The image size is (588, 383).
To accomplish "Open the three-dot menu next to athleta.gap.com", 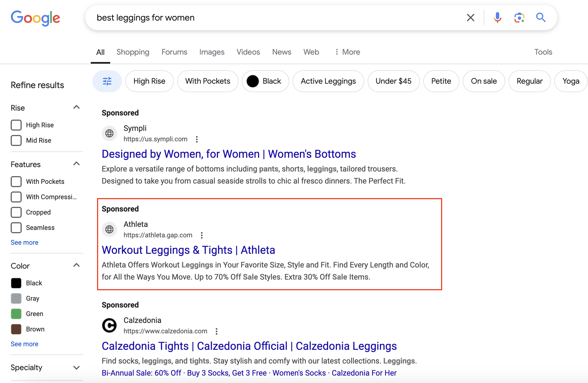I will (x=201, y=235).
